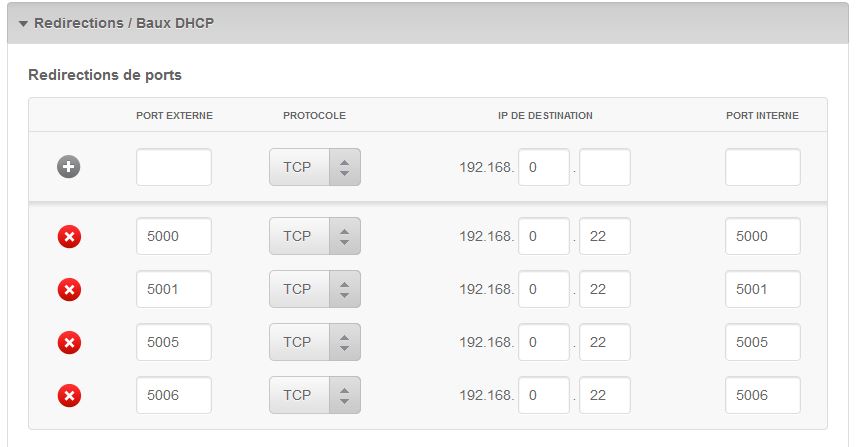Change protocol for the port 5001 rule
Viewport: 857px width, 447px height.
(x=314, y=289)
